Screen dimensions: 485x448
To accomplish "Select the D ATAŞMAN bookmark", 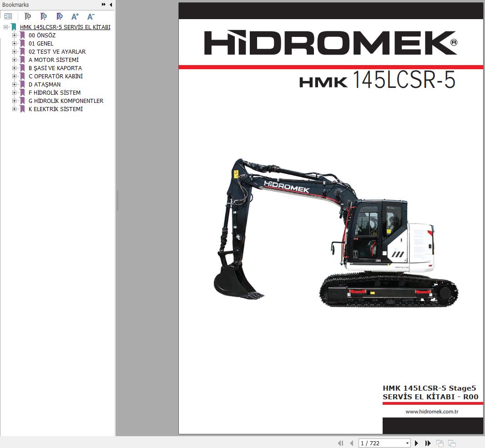I will [x=45, y=85].
